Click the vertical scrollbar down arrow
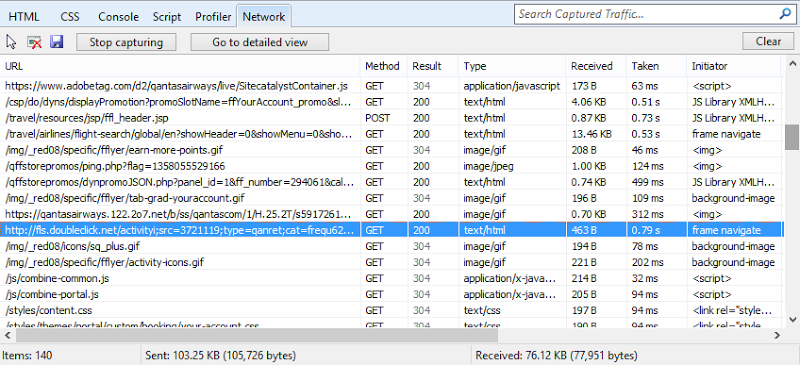The width and height of the screenshot is (800, 365). pyautogui.click(x=792, y=319)
